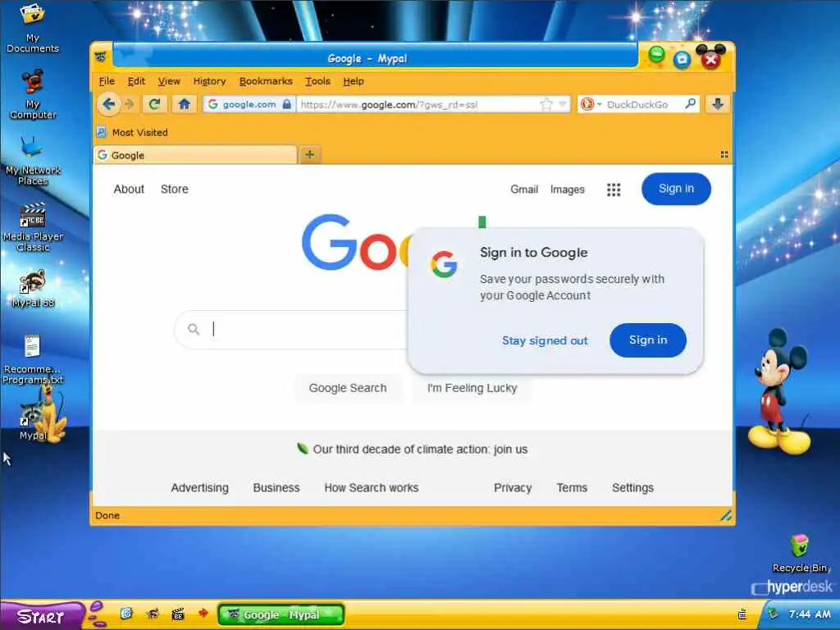This screenshot has width=840, height=630.
Task: Select the Mypal desktop shortcut
Action: point(33,421)
